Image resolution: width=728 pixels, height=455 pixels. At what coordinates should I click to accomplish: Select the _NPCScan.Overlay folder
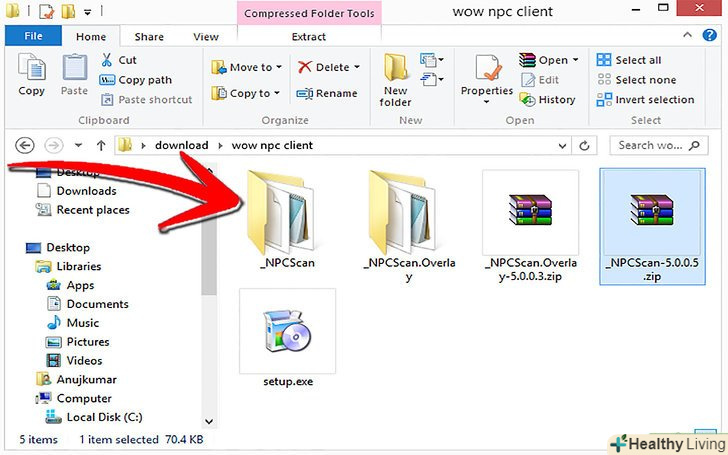pos(409,227)
